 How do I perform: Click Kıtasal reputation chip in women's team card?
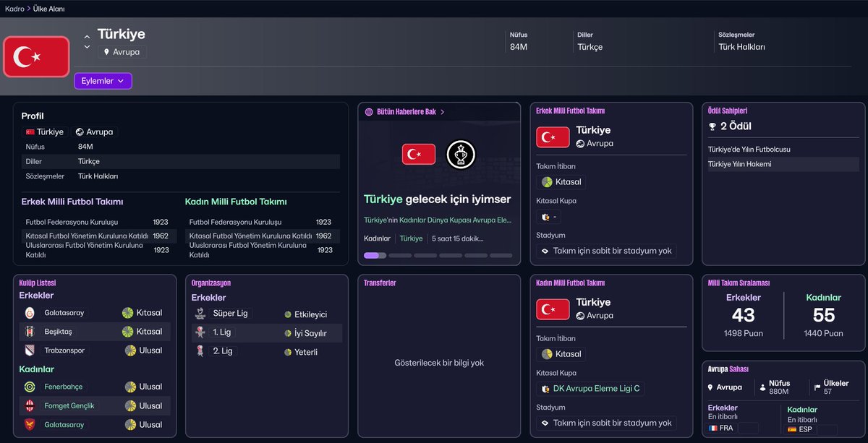click(561, 354)
